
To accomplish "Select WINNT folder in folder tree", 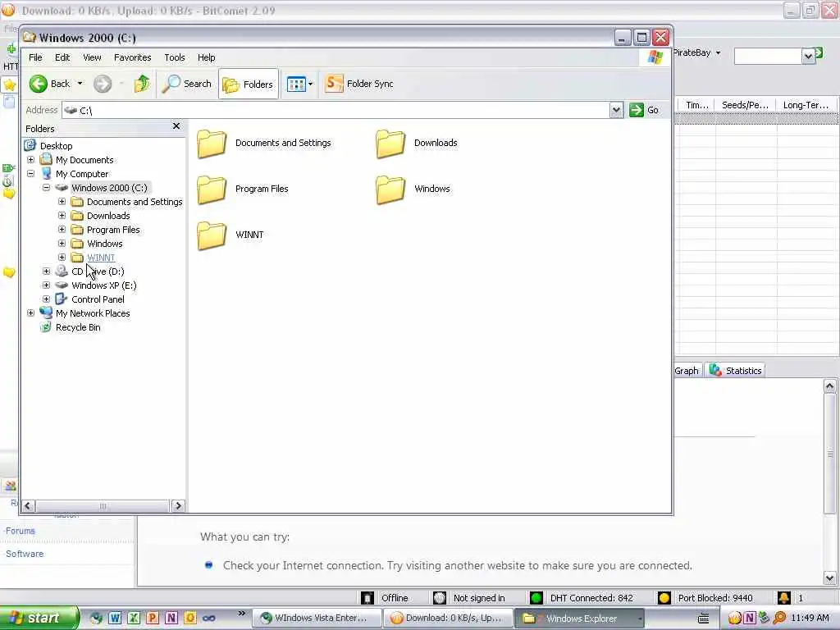I will point(101,258).
